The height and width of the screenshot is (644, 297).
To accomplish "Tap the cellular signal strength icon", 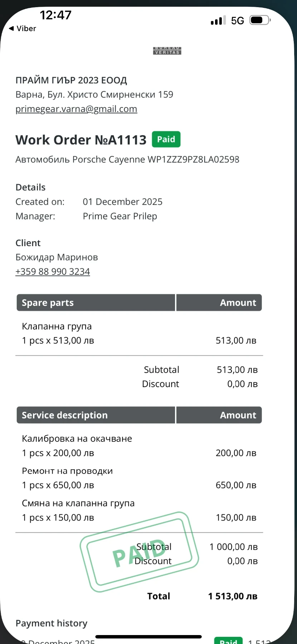I will [218, 20].
